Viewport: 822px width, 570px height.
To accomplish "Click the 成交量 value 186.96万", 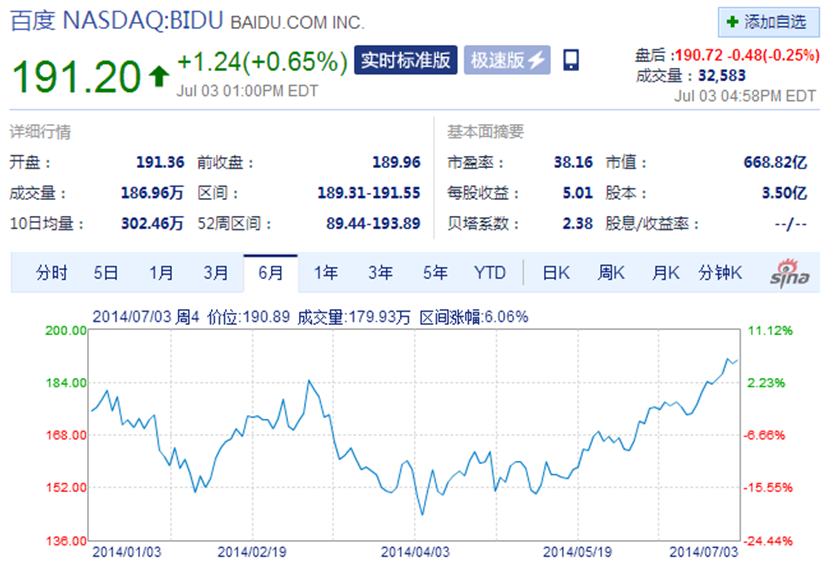I will [x=153, y=193].
